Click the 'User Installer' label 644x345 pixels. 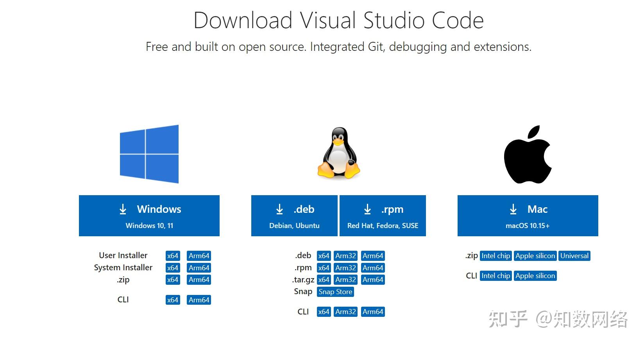[123, 255]
